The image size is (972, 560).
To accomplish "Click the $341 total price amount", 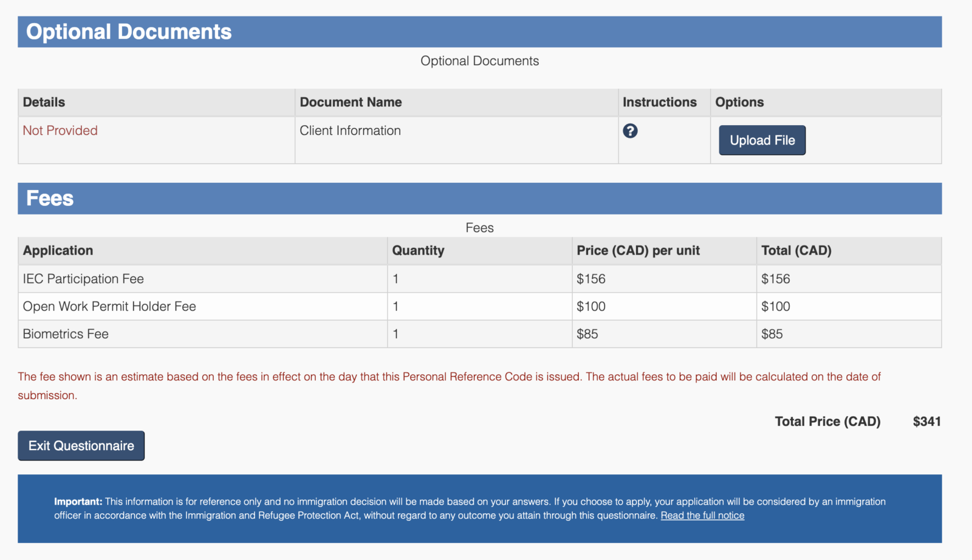I will (926, 422).
